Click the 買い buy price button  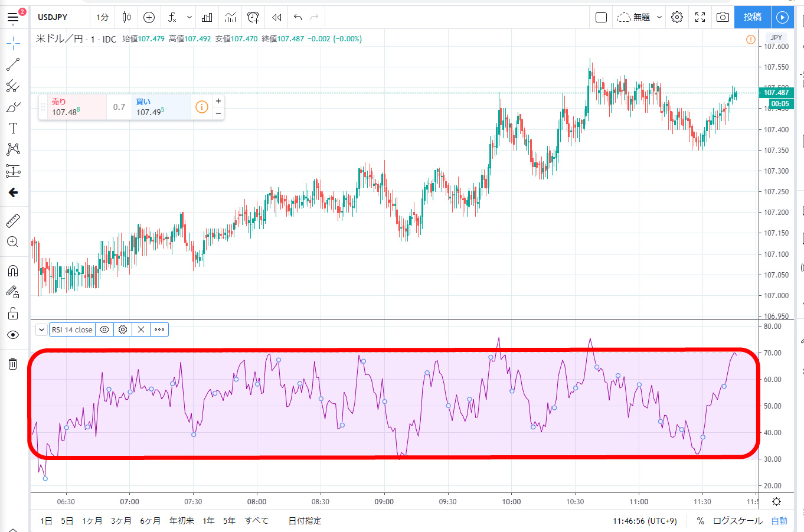pyautogui.click(x=161, y=107)
